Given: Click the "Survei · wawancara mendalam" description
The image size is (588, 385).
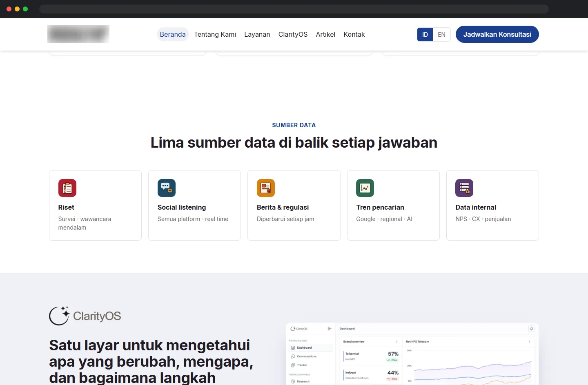Looking at the screenshot, I should click(85, 223).
